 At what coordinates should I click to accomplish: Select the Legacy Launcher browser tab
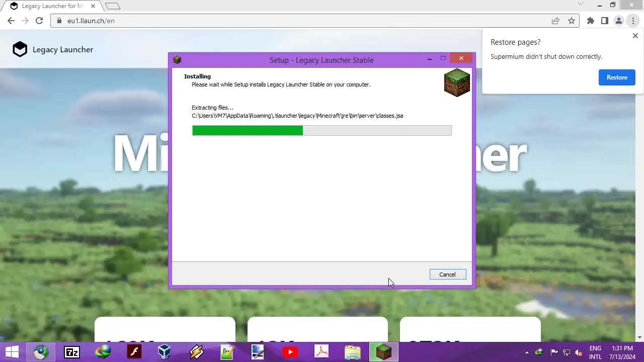click(53, 6)
